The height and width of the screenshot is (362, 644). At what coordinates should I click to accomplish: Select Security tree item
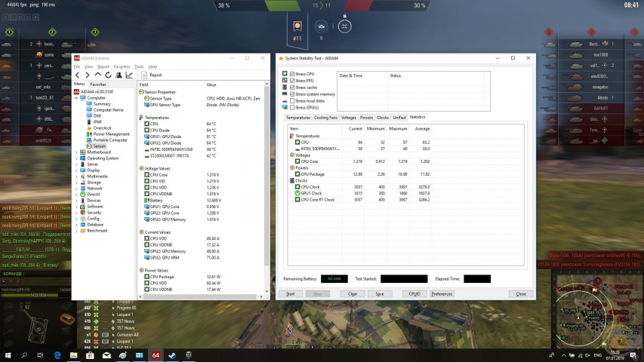94,213
